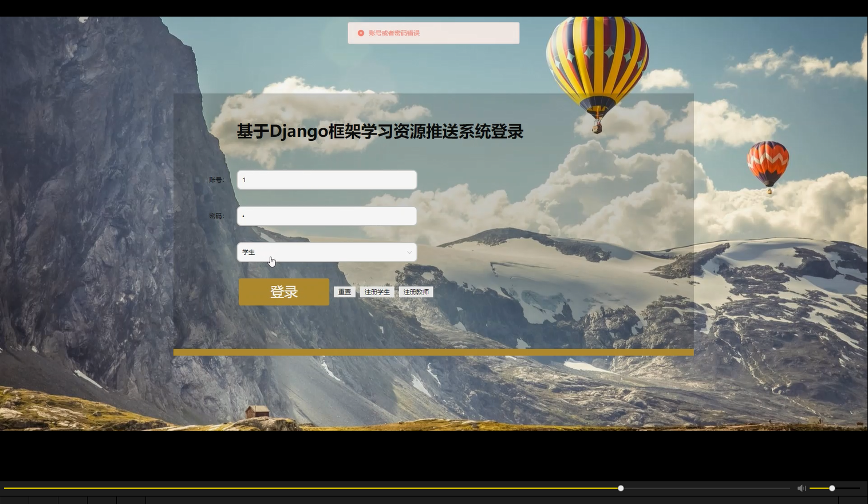The image size is (868, 504).
Task: Click the yellow divider bar under the form
Action: (433, 352)
